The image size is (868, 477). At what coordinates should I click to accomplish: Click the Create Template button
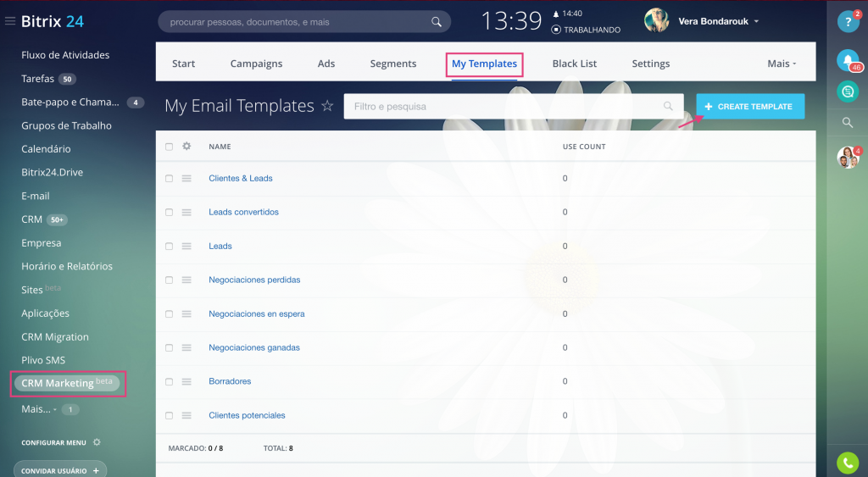pyautogui.click(x=750, y=106)
